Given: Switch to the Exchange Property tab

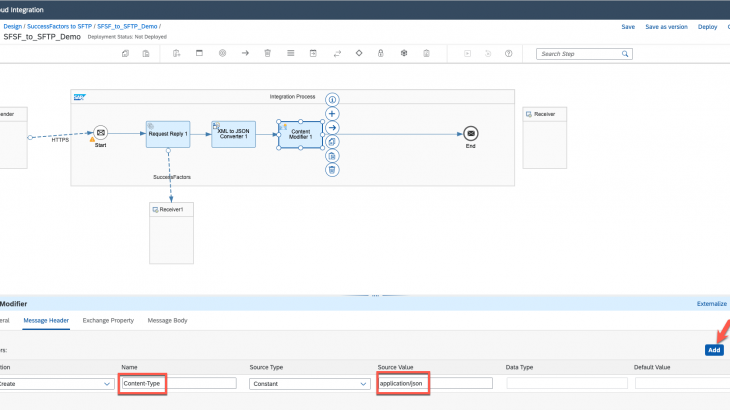Looking at the screenshot, I should point(108,320).
